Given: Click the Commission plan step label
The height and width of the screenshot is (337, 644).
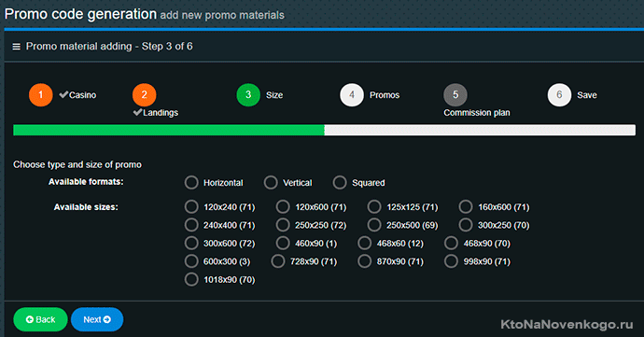Looking at the screenshot, I should point(477,113).
